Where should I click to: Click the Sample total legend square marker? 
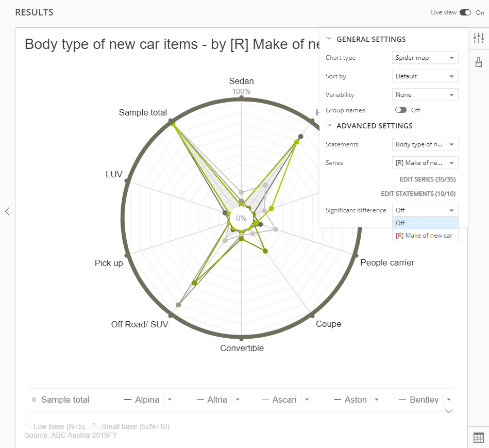click(x=34, y=400)
